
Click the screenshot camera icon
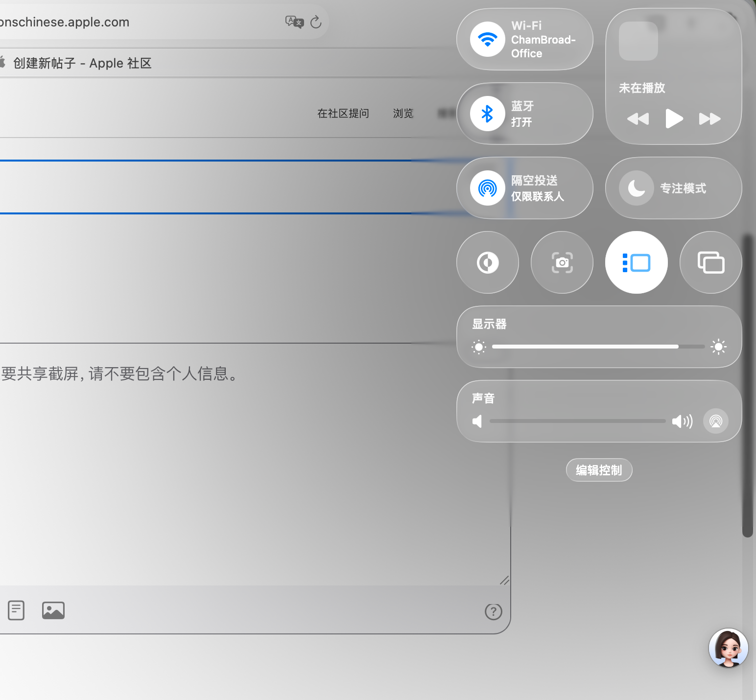(562, 262)
